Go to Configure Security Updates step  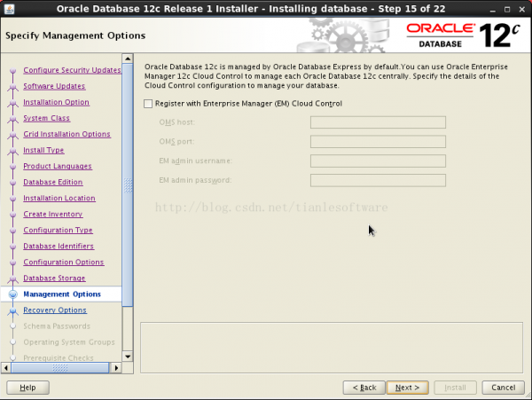(72, 70)
